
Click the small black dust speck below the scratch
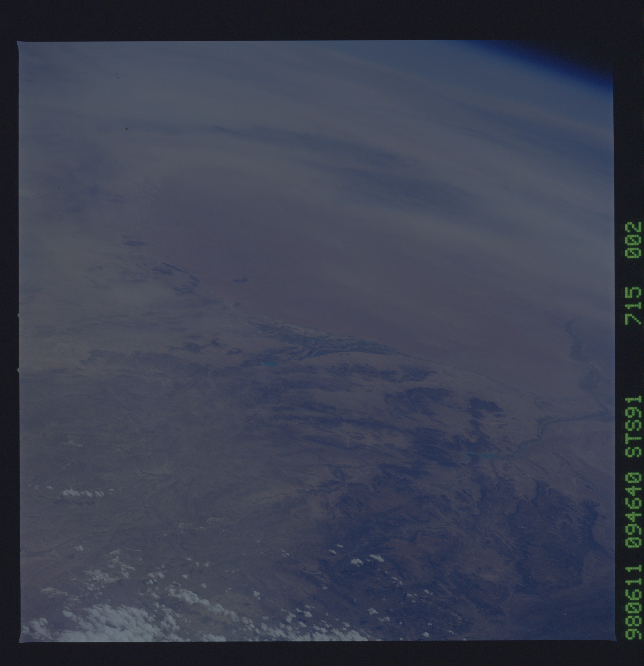(127, 129)
